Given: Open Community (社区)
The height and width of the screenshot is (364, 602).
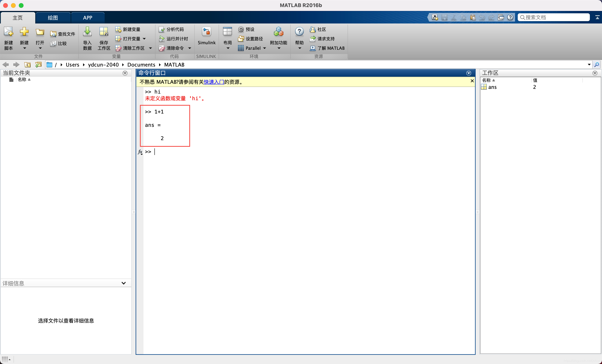Looking at the screenshot, I should [x=318, y=29].
